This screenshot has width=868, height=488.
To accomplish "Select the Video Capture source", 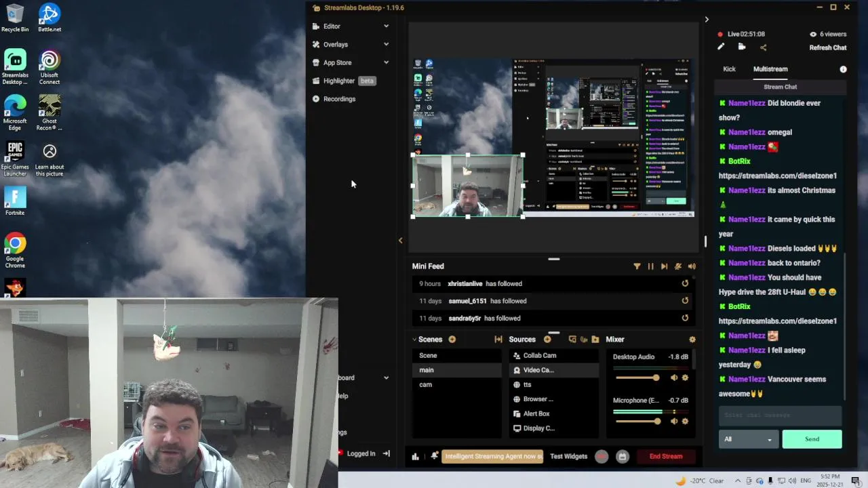I will pos(554,370).
